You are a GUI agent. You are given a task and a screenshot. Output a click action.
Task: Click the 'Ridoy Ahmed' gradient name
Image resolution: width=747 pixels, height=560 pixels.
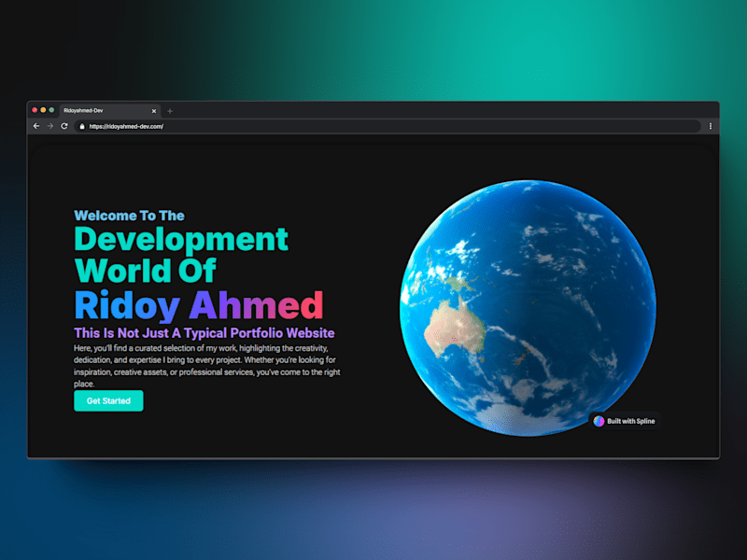point(199,305)
